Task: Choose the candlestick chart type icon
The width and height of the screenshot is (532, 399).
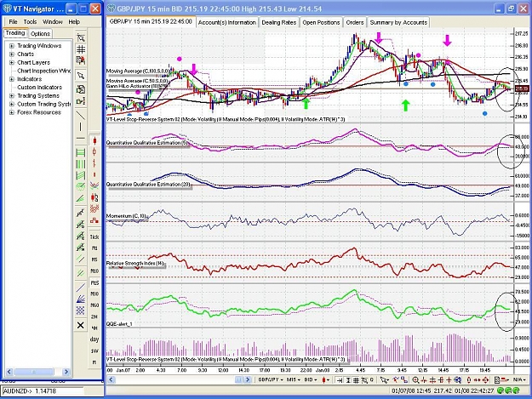Action: [94, 140]
